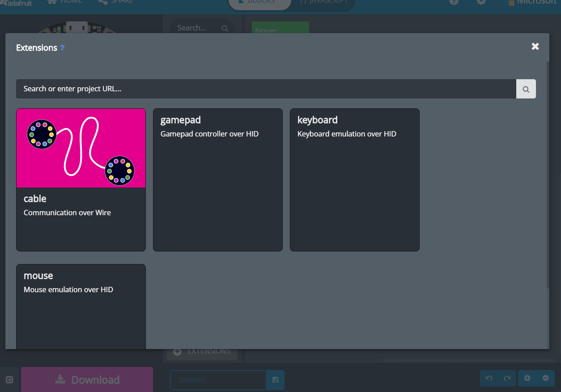Select the cable extension card

[x=81, y=180]
